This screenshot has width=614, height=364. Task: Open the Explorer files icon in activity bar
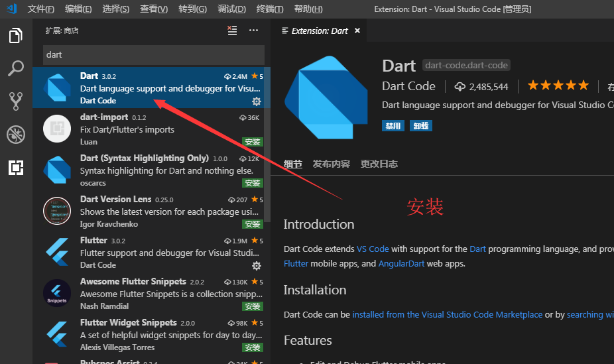(x=16, y=36)
